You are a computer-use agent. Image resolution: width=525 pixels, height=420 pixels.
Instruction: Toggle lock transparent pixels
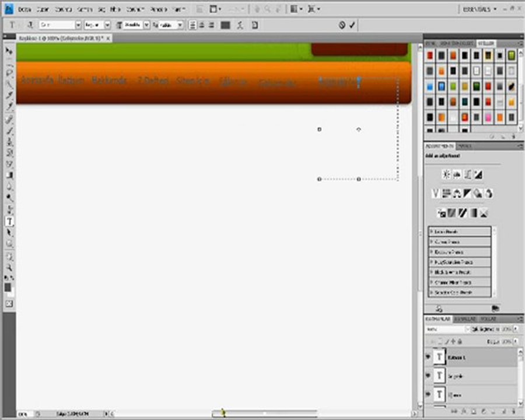point(440,342)
